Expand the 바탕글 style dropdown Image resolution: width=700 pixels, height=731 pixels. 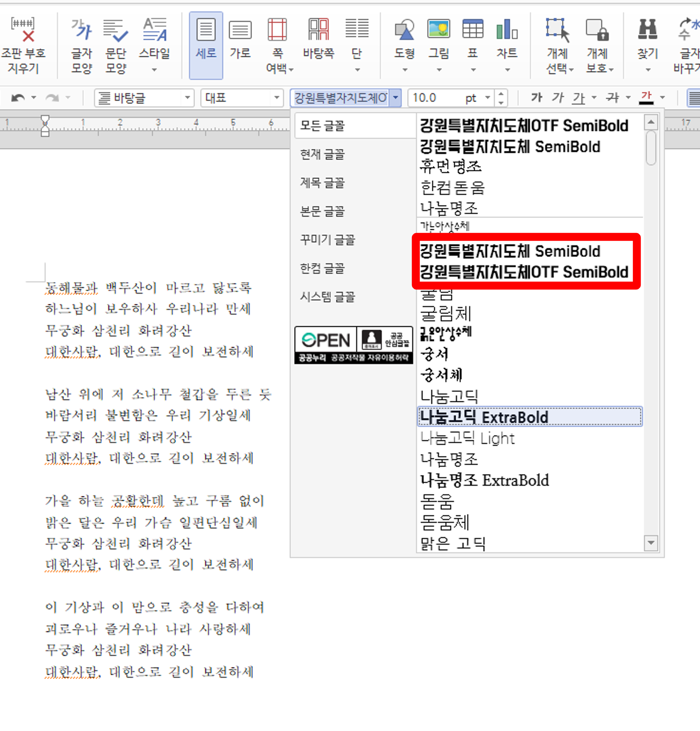(x=187, y=98)
